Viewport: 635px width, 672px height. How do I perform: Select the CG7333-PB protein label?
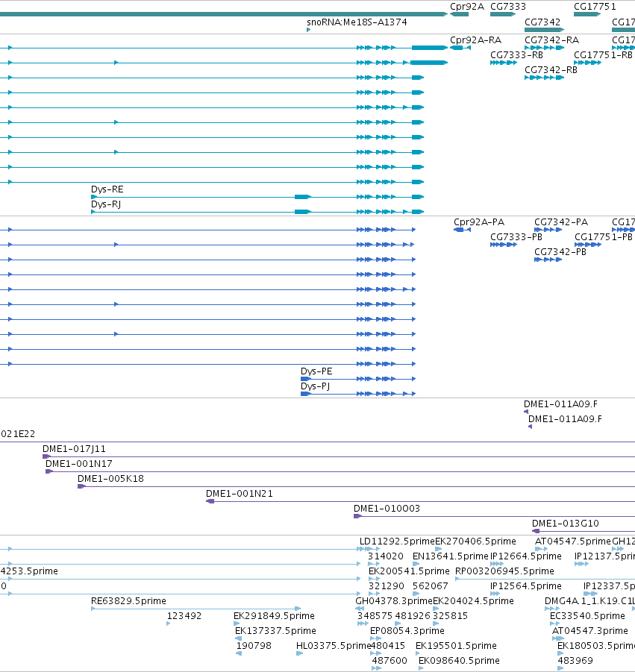516,237
